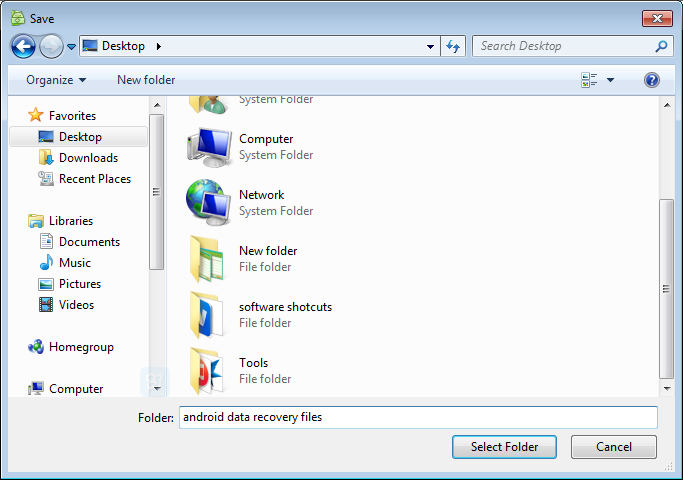Open the change view options dropdown arrow
The height and width of the screenshot is (480, 683).
[x=610, y=80]
